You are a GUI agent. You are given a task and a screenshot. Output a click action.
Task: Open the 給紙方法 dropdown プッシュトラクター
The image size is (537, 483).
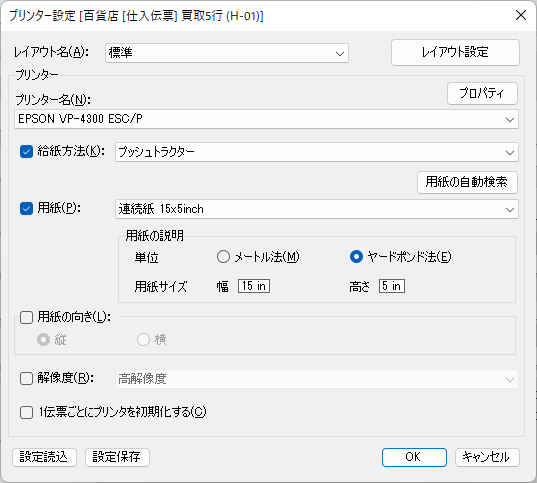click(316, 152)
